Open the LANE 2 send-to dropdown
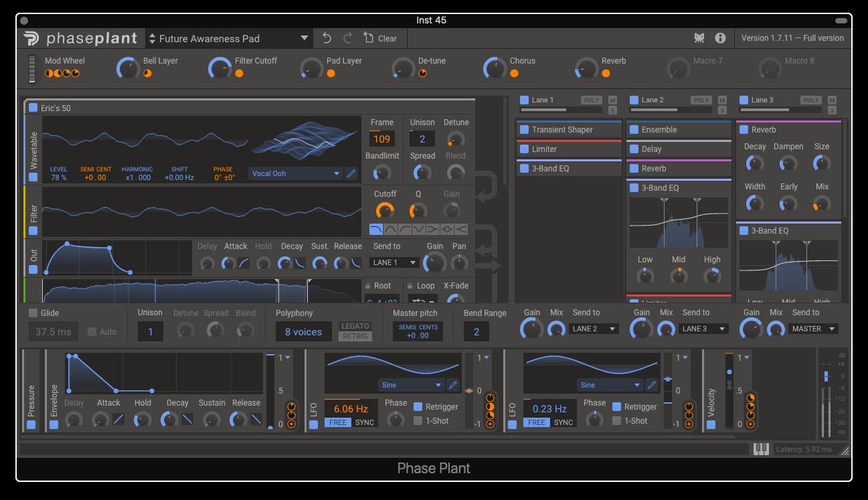This screenshot has width=868, height=500. pyautogui.click(x=594, y=329)
